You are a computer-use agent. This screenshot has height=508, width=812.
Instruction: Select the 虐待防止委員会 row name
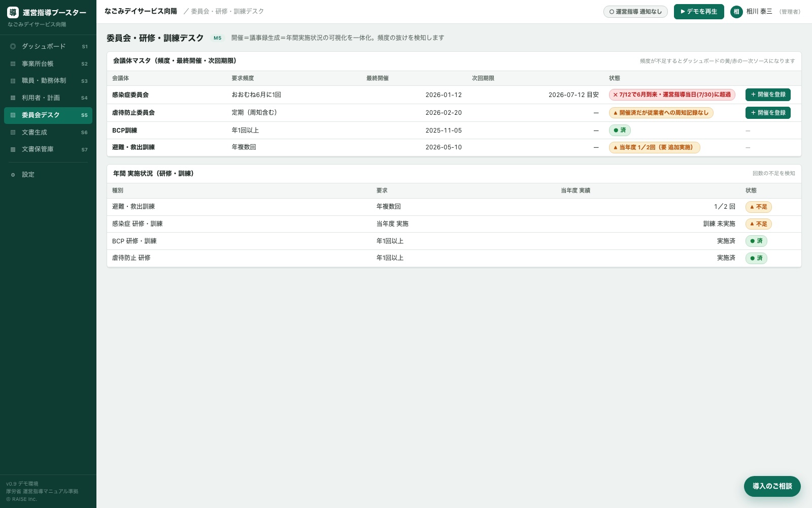point(133,113)
